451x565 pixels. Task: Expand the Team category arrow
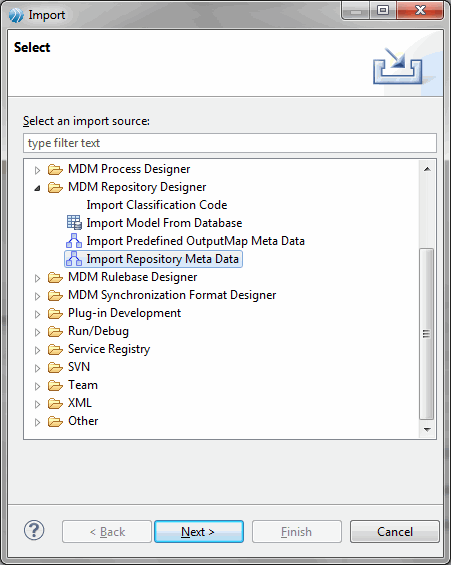37,386
